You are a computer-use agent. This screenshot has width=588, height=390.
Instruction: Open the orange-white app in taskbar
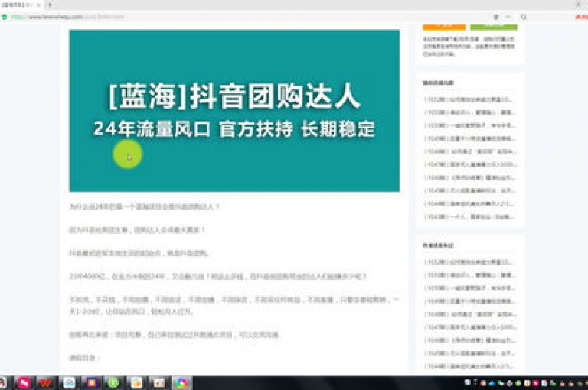[136, 383]
